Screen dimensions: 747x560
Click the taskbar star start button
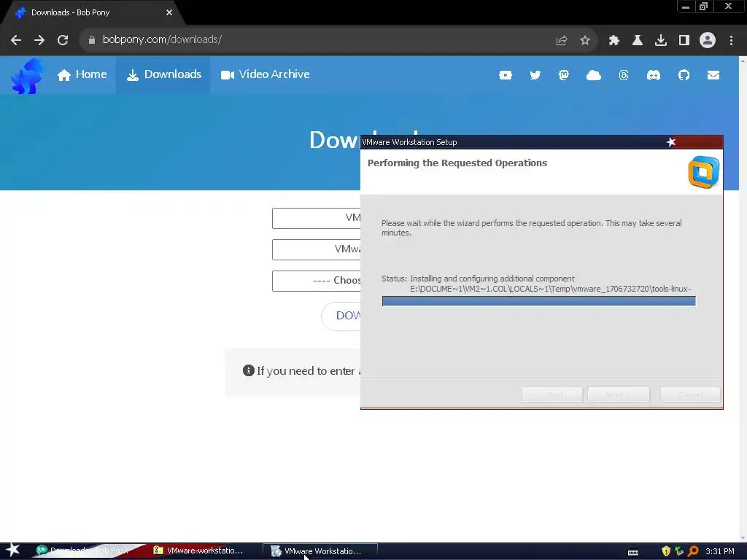click(13, 551)
